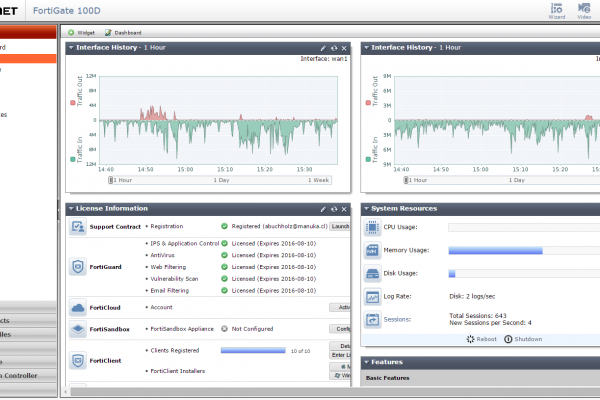The height and width of the screenshot is (400, 600).
Task: Click the Vulnerability Scan license entry
Action: (x=174, y=279)
